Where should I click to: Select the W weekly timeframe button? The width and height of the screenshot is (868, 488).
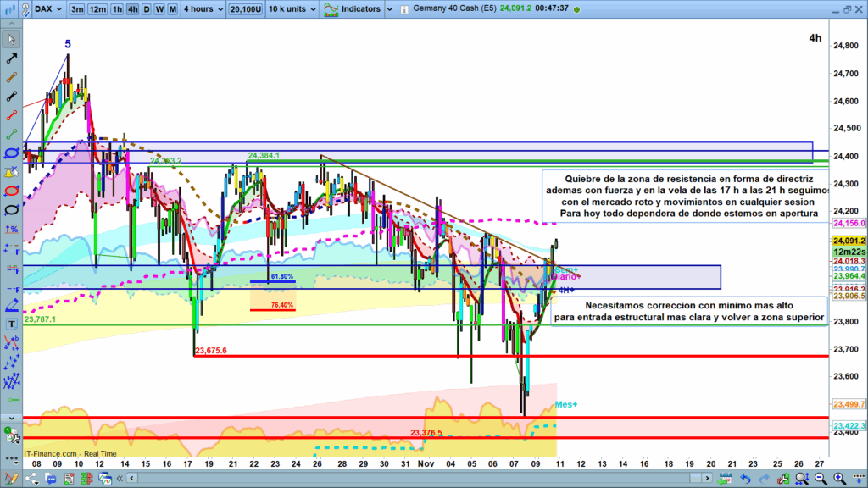(159, 9)
